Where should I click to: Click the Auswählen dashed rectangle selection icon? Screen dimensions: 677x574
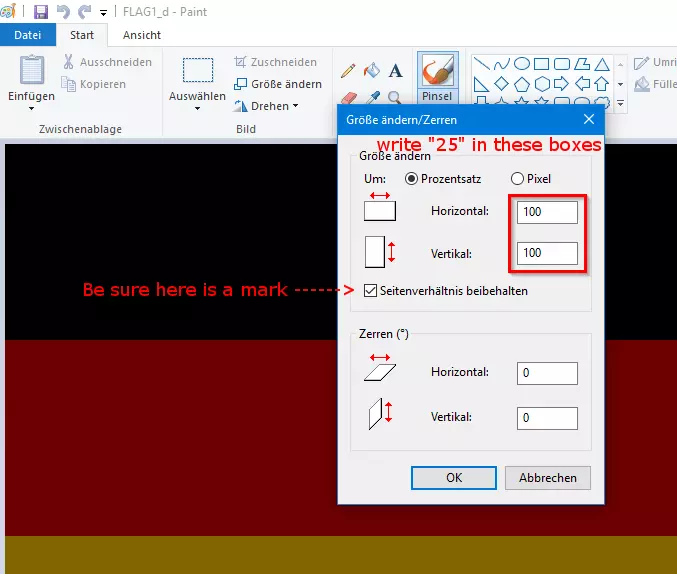click(198, 70)
